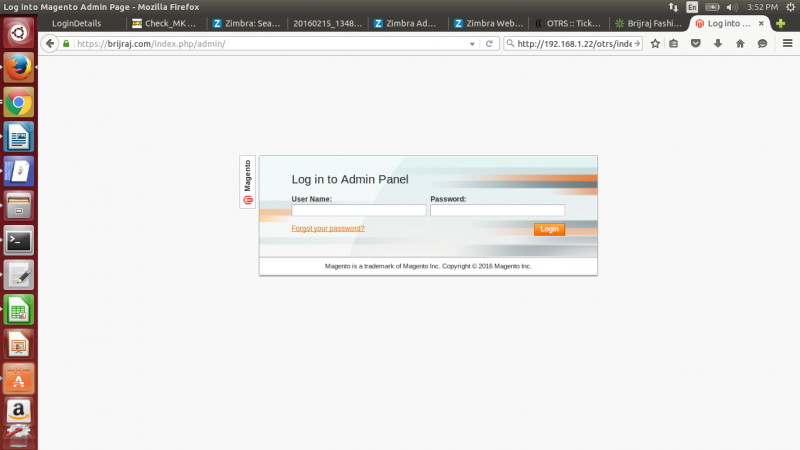Open the file manager cabinet icon in dock
The width and height of the screenshot is (800, 450).
click(18, 206)
